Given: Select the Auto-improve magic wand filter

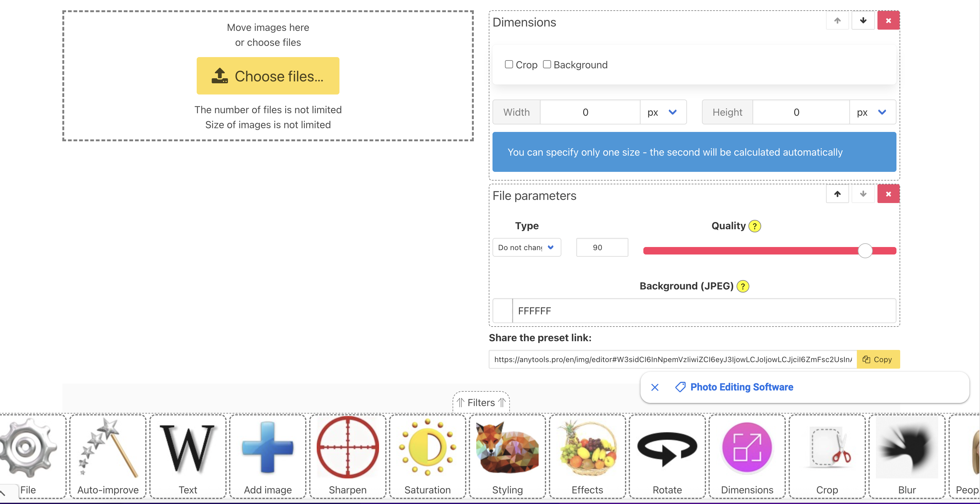Looking at the screenshot, I should [x=108, y=455].
